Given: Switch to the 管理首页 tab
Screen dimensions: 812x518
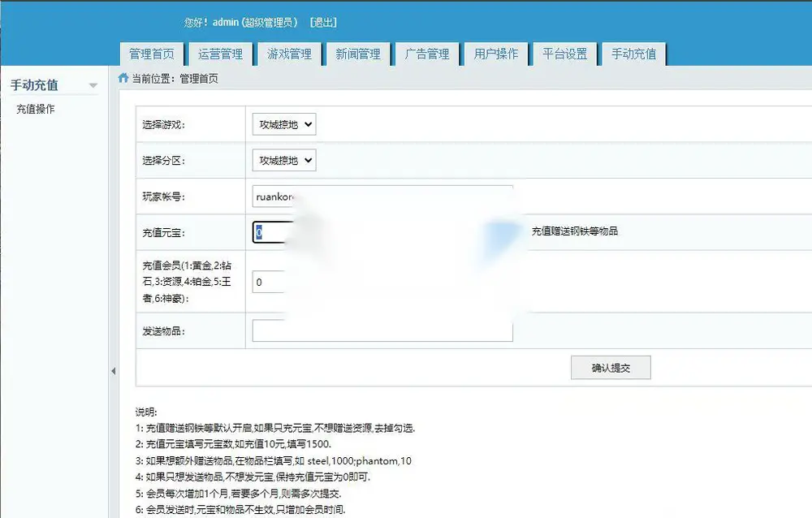Looking at the screenshot, I should tap(152, 54).
